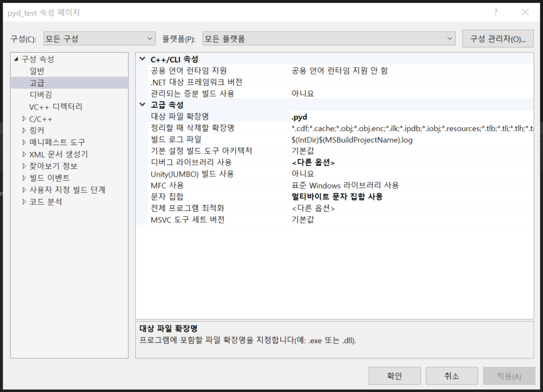Open the 구성 configuration dropdown
The height and width of the screenshot is (392, 543).
point(99,39)
